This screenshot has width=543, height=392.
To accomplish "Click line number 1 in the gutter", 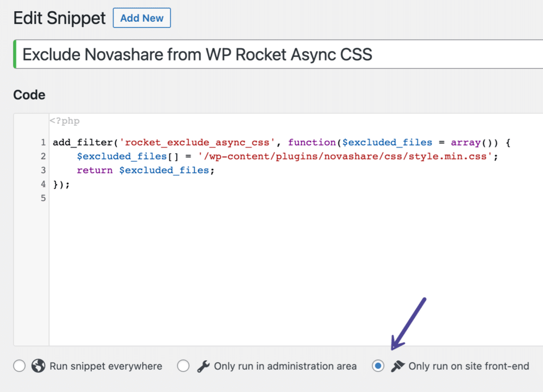I will (43, 142).
